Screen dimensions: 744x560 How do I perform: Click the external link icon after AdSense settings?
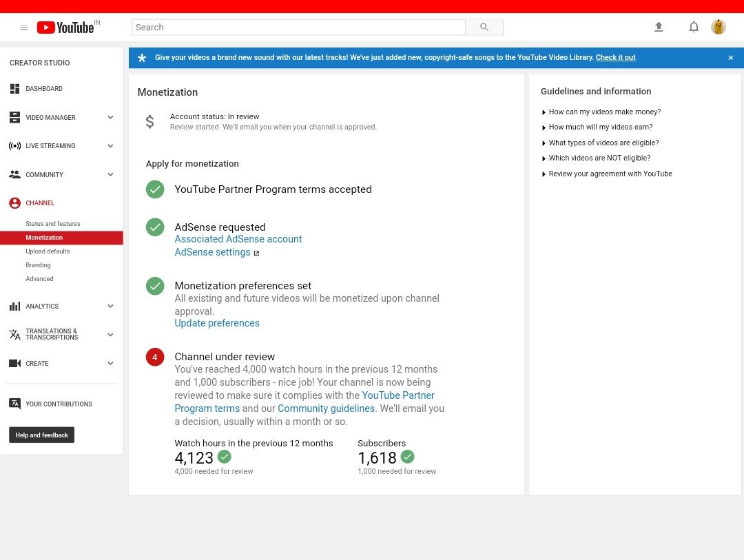coord(257,253)
